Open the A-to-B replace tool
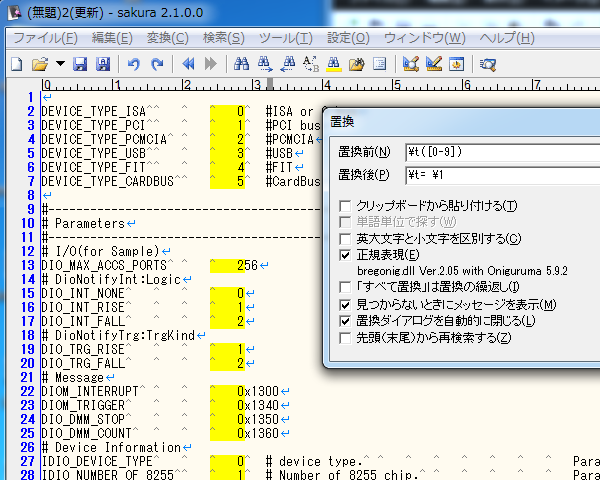The height and width of the screenshot is (480, 600). tap(311, 64)
